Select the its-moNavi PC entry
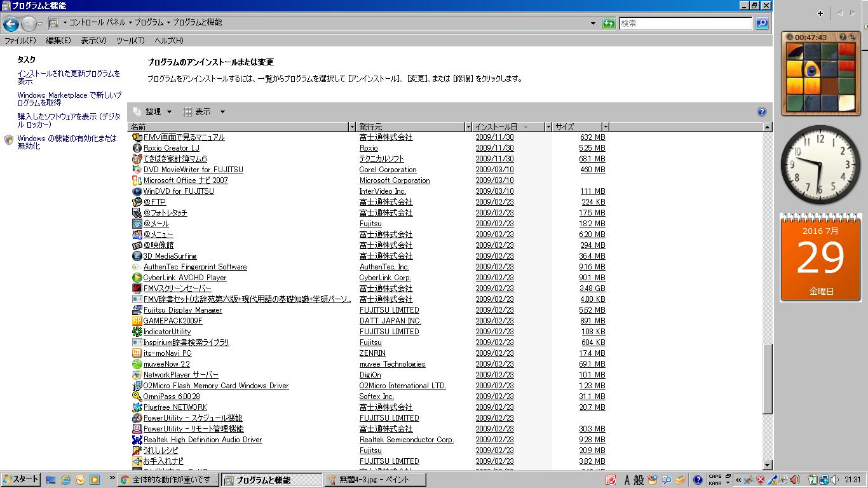 (167, 353)
